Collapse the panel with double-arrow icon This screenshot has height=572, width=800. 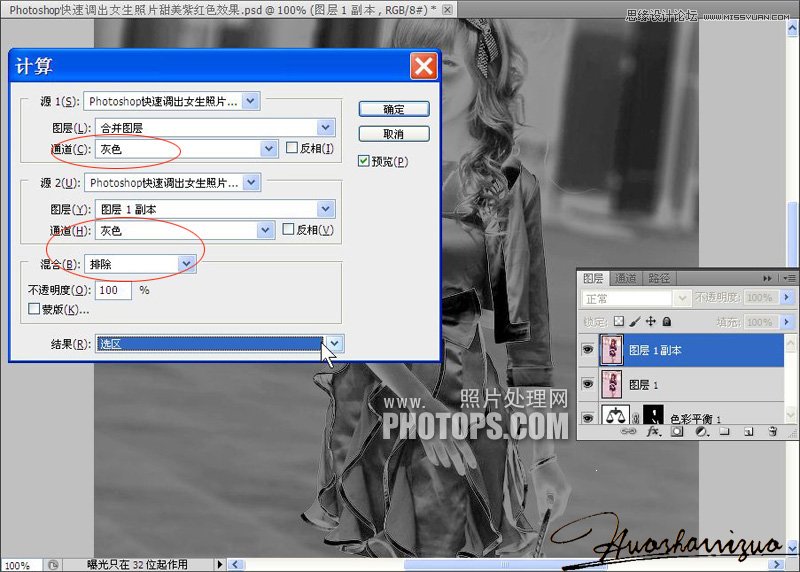[x=767, y=278]
